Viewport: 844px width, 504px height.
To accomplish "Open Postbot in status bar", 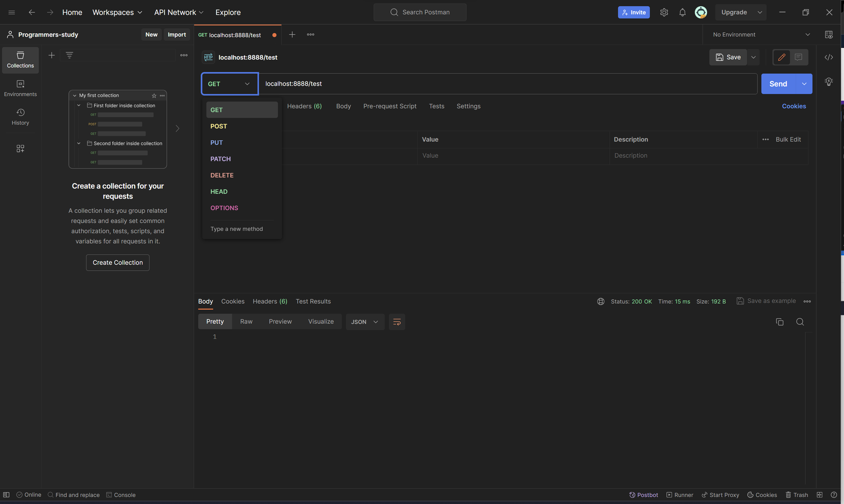I will point(644,495).
